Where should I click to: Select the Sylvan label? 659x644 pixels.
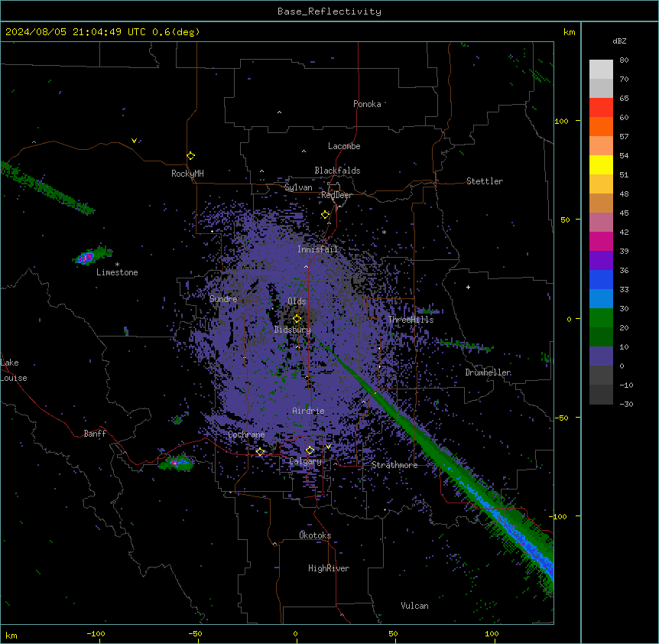[x=298, y=187]
